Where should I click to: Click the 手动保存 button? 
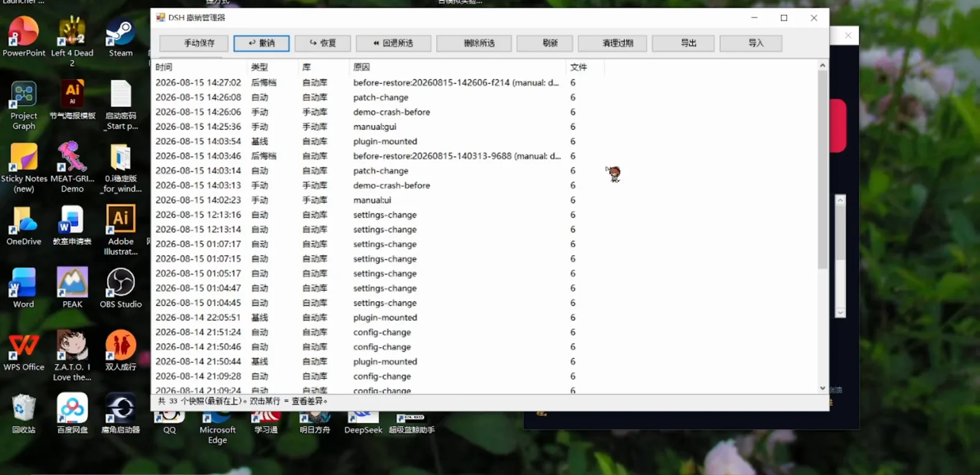click(x=194, y=43)
